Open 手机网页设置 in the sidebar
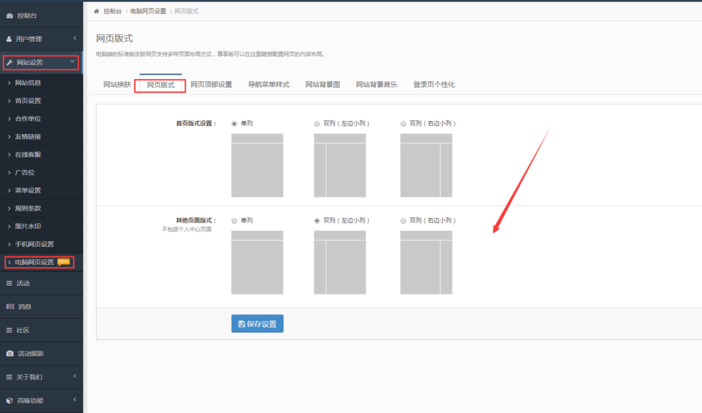This screenshot has width=702, height=413. tap(34, 244)
